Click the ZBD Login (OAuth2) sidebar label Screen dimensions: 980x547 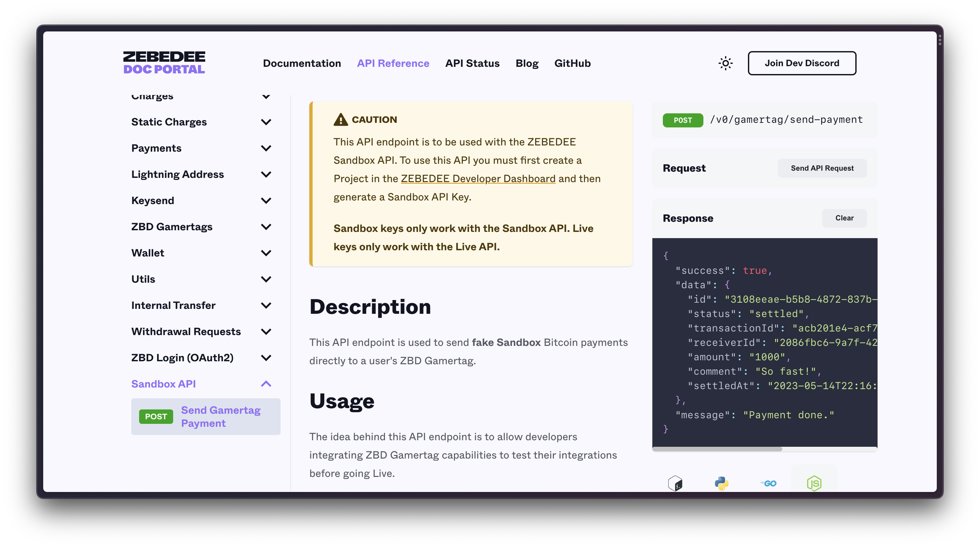tap(182, 358)
